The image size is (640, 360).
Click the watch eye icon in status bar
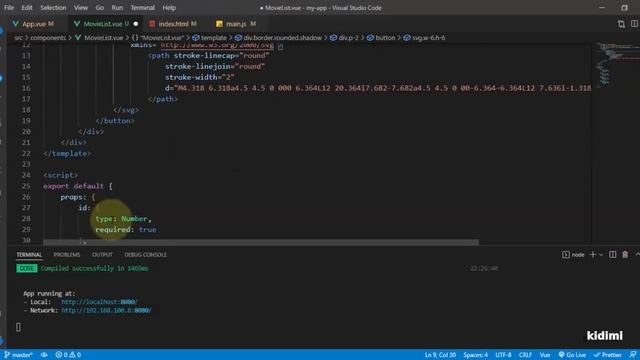(44, 355)
